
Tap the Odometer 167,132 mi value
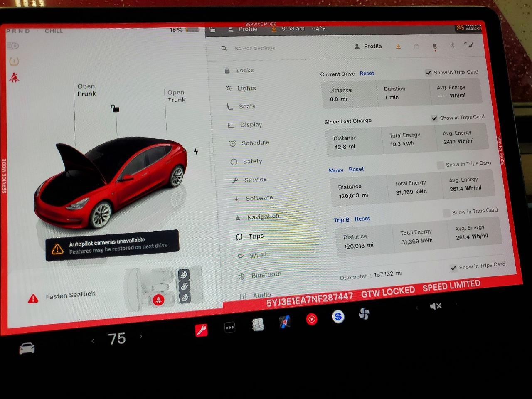pyautogui.click(x=388, y=274)
